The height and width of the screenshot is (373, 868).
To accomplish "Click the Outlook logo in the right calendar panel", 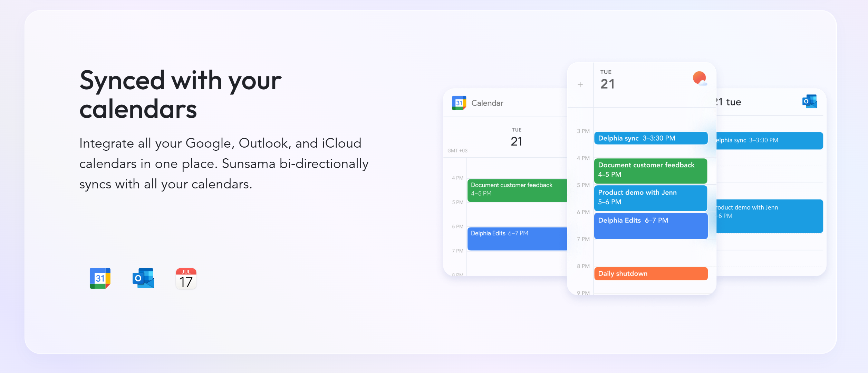I will pyautogui.click(x=810, y=101).
